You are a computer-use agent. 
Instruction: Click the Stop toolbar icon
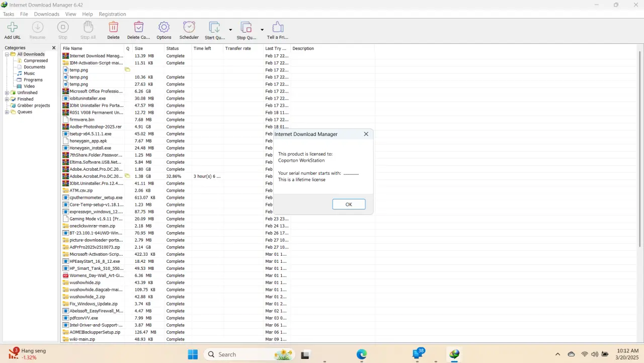(x=63, y=27)
